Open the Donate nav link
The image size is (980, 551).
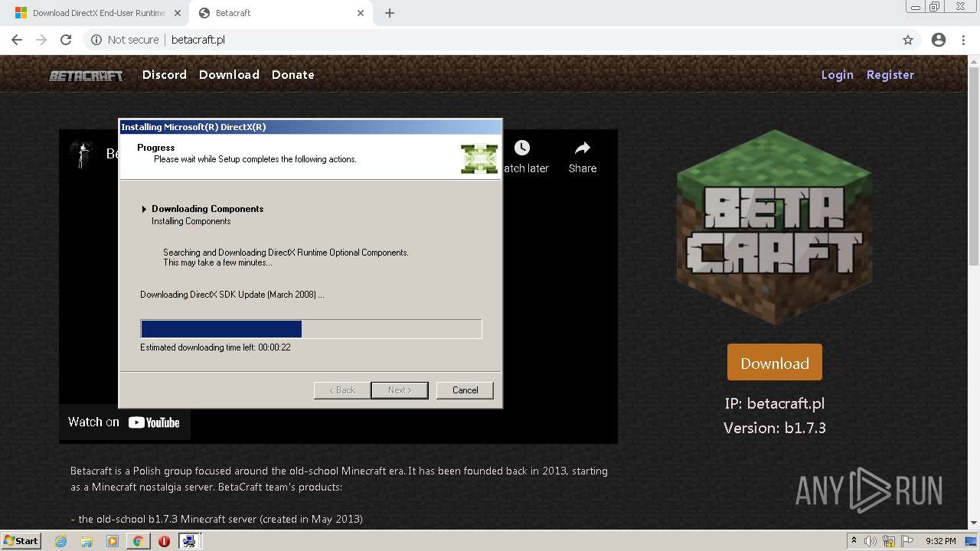coord(293,75)
